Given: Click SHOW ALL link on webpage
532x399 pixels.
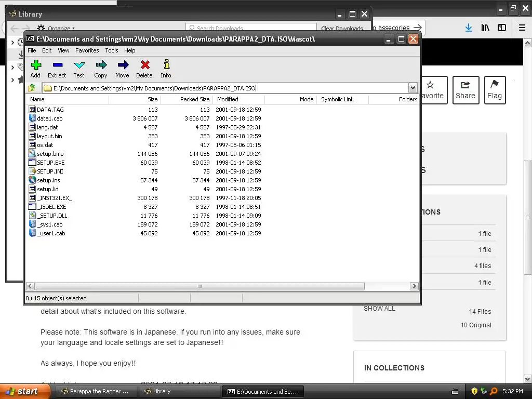Looking at the screenshot, I should click(379, 309).
